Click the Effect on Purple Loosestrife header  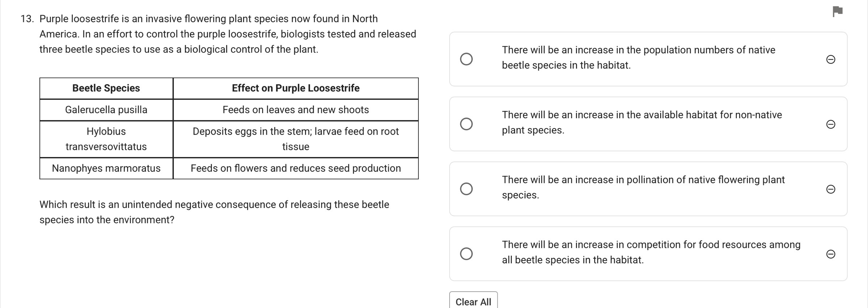coord(296,88)
